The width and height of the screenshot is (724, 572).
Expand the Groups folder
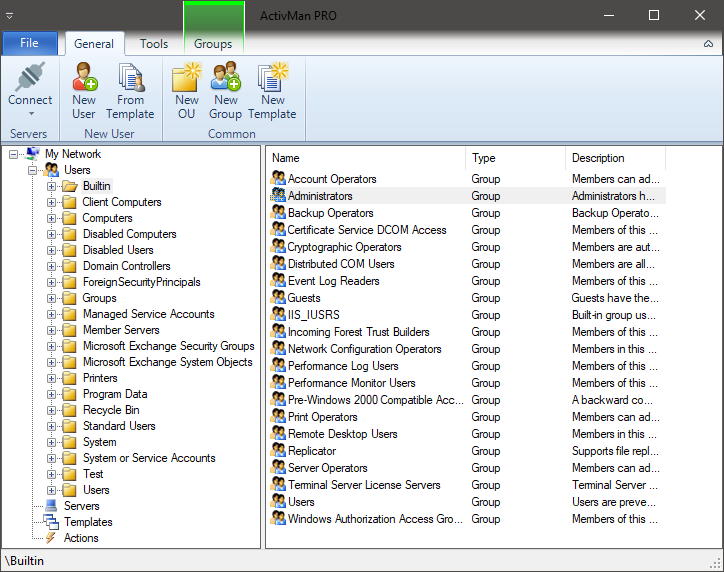click(51, 298)
